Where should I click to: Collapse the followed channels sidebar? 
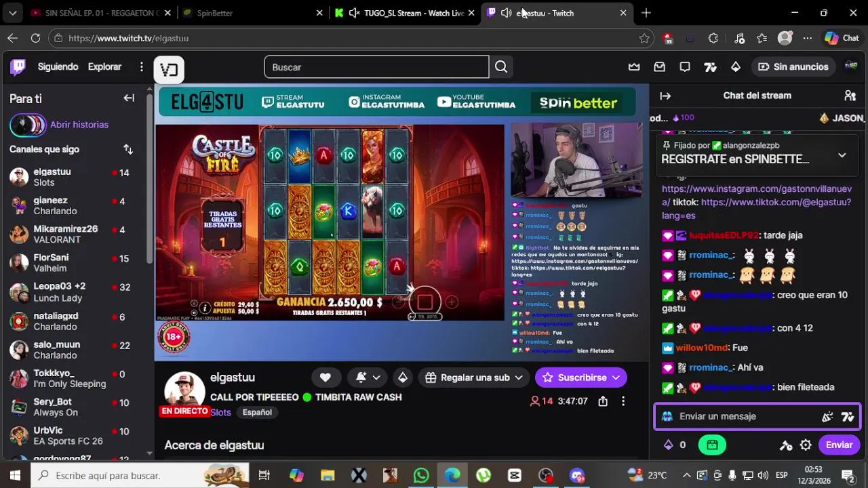[129, 98]
